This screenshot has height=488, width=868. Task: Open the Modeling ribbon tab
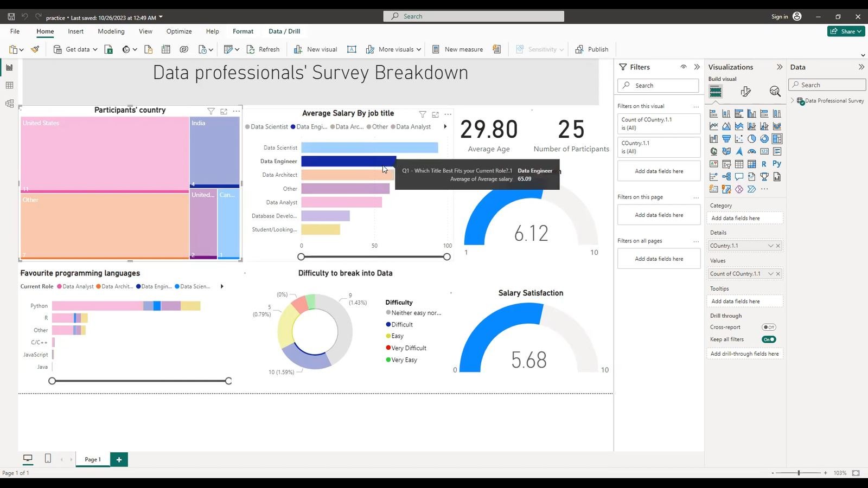[x=111, y=31]
